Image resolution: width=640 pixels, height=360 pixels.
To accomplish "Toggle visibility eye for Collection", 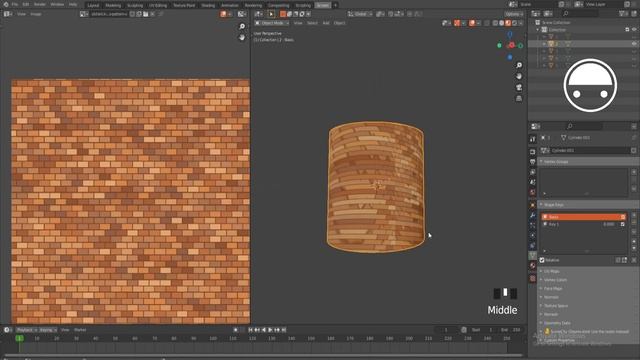I will [x=634, y=29].
